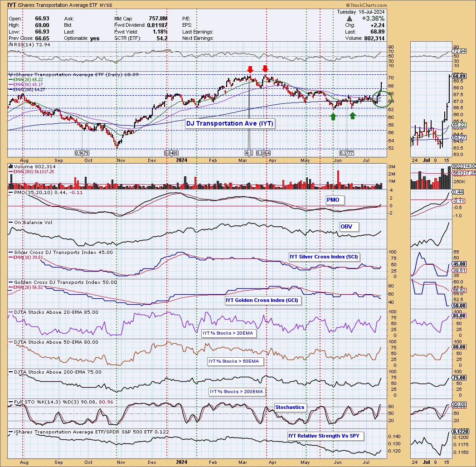Click the Open value 66.93

click(42, 19)
